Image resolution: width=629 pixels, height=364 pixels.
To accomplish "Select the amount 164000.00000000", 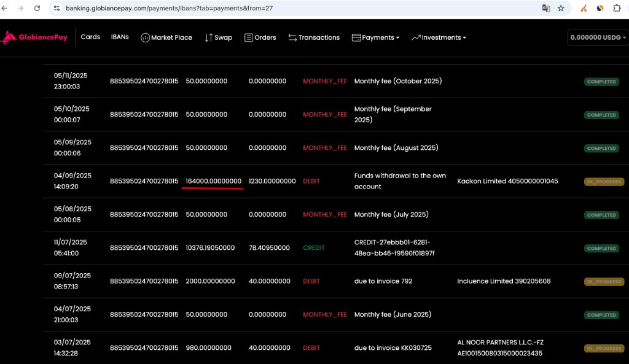I will pos(213,181).
